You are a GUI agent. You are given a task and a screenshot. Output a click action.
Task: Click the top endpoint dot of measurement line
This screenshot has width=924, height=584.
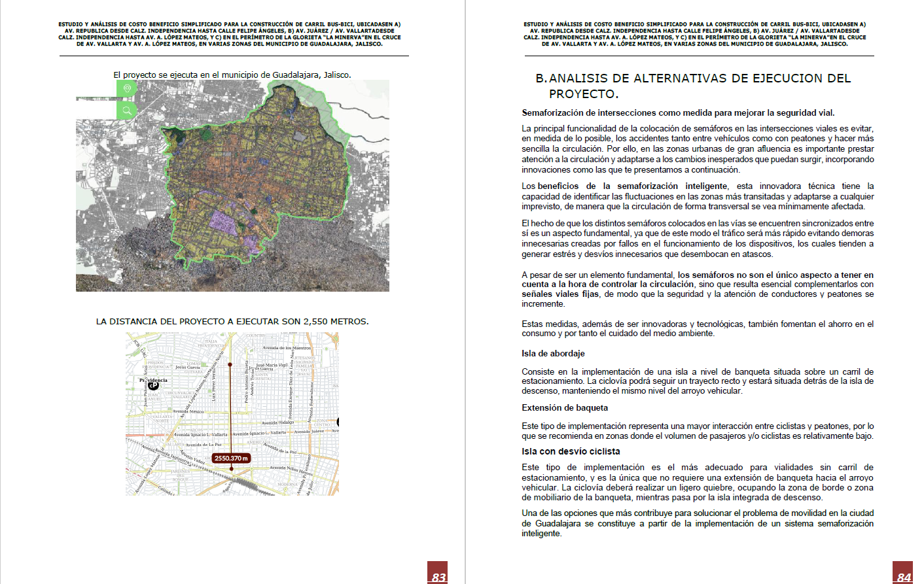230,364
